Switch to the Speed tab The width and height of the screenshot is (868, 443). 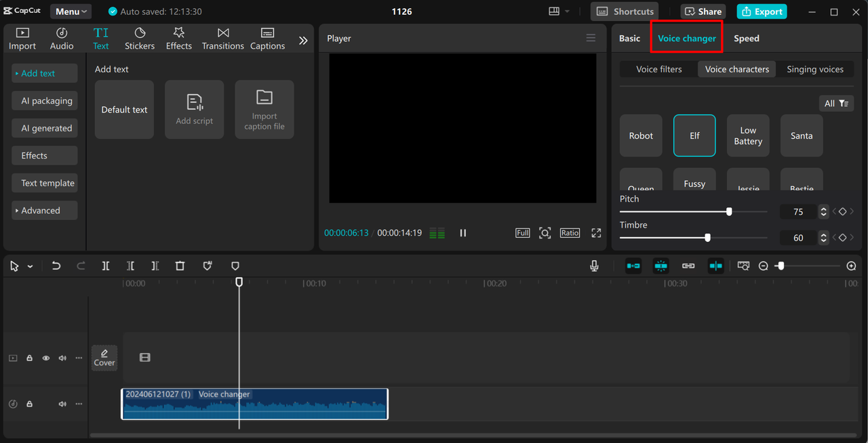pos(746,39)
